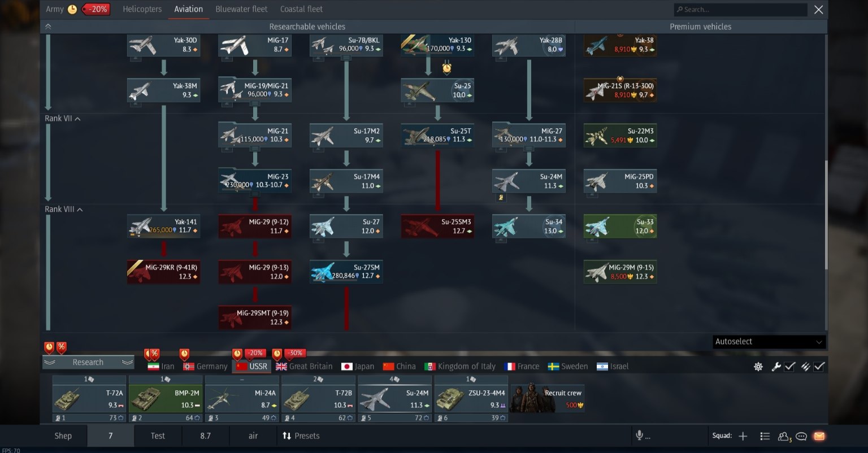Select the T-72A crew slot
The image size is (868, 453).
pyautogui.click(x=89, y=399)
